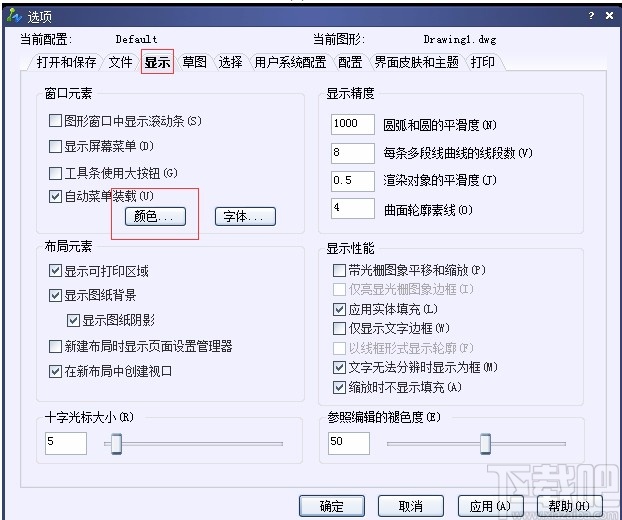
Task: Open the 字体... settings button
Action: pyautogui.click(x=245, y=217)
